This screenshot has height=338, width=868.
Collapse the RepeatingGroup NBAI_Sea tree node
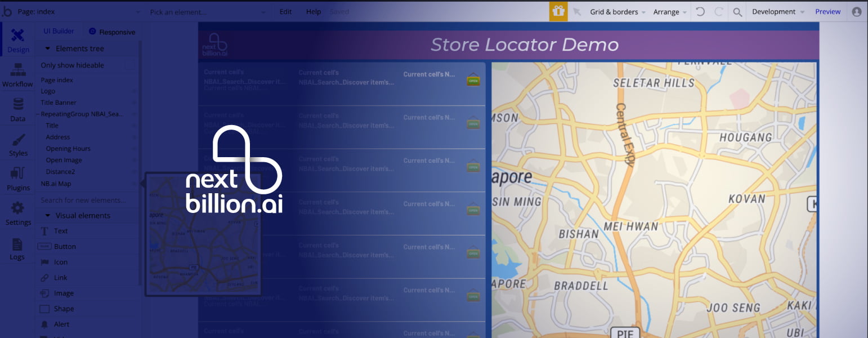pos(38,114)
